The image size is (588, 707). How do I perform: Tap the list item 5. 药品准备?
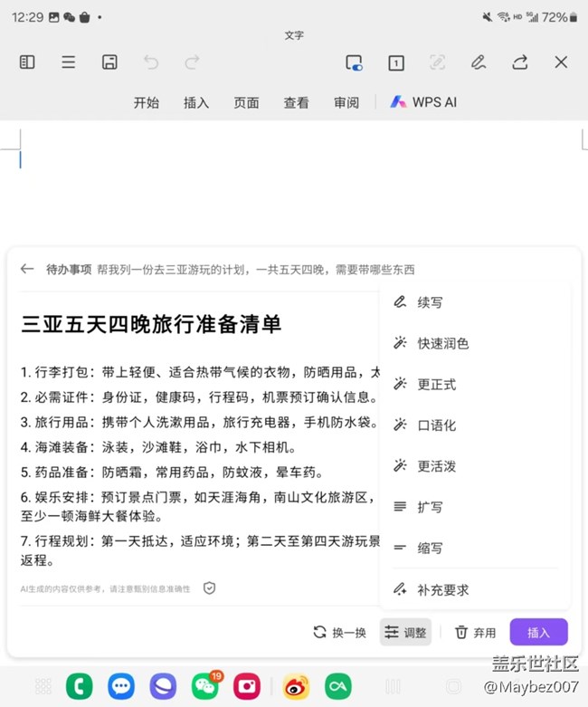click(x=172, y=473)
